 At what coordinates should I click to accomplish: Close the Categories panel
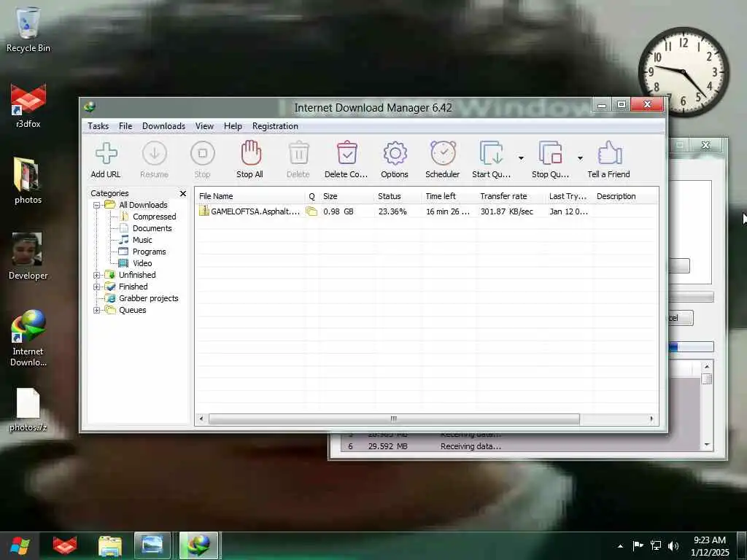coord(183,193)
